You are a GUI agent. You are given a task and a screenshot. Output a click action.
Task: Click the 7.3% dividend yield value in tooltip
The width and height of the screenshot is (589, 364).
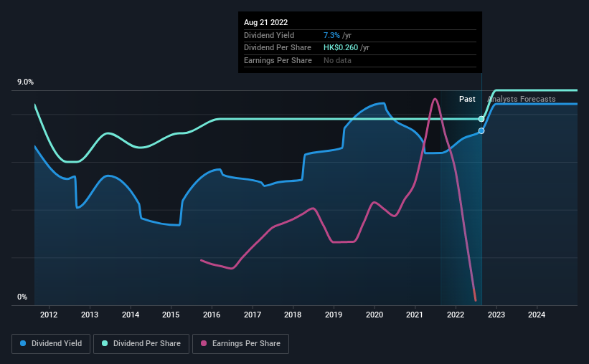coord(331,35)
